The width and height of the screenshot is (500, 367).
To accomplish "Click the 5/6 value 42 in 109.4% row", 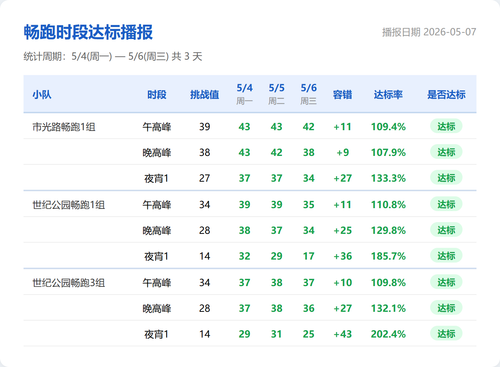I will 308,127.
